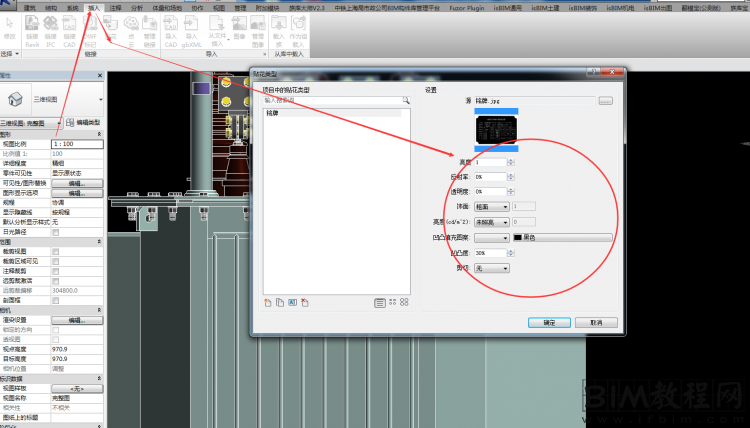This screenshot has height=428, width=750.
Task: Click the rename decal type icon
Action: coord(291,301)
